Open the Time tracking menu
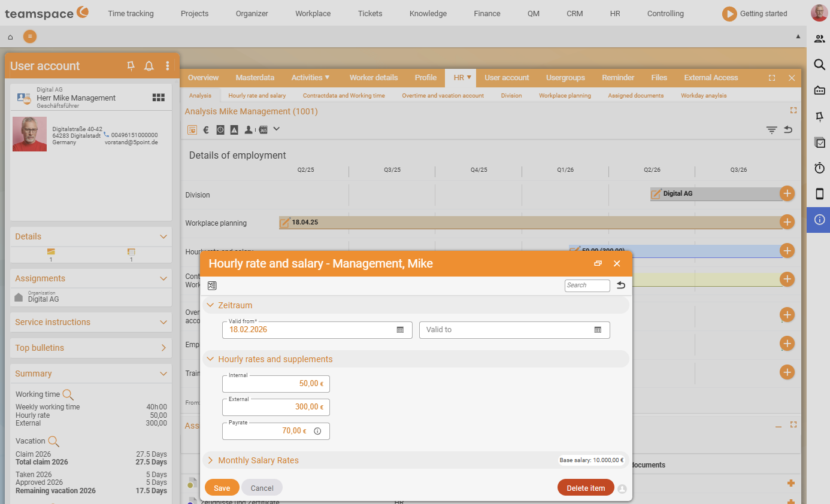830x504 pixels. tap(131, 13)
